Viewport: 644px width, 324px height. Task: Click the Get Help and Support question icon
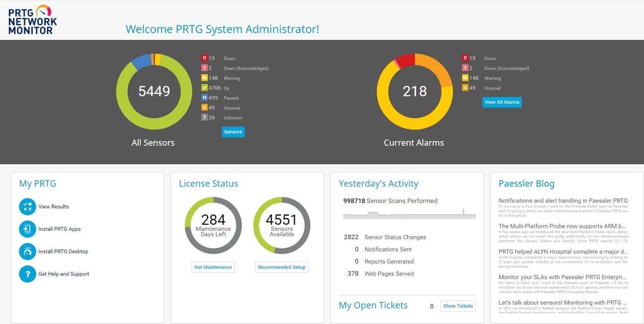pyautogui.click(x=28, y=274)
